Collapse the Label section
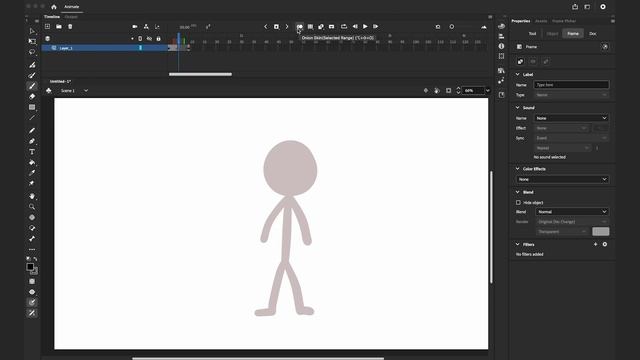640x360 pixels. click(518, 74)
